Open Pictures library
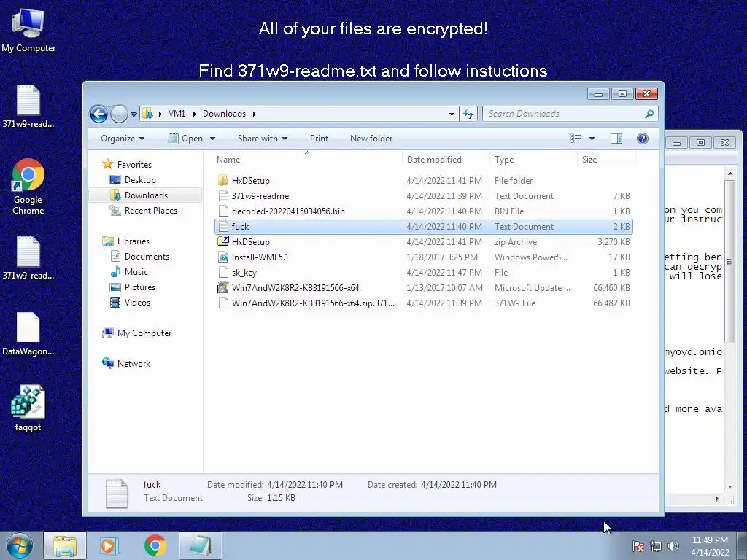 (139, 287)
